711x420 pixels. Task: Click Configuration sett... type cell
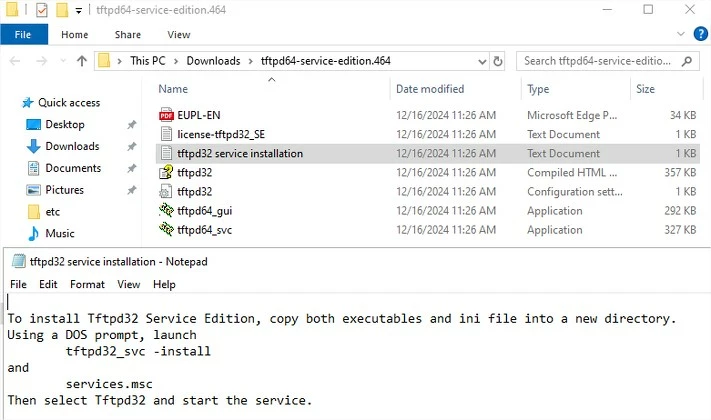[x=575, y=191]
